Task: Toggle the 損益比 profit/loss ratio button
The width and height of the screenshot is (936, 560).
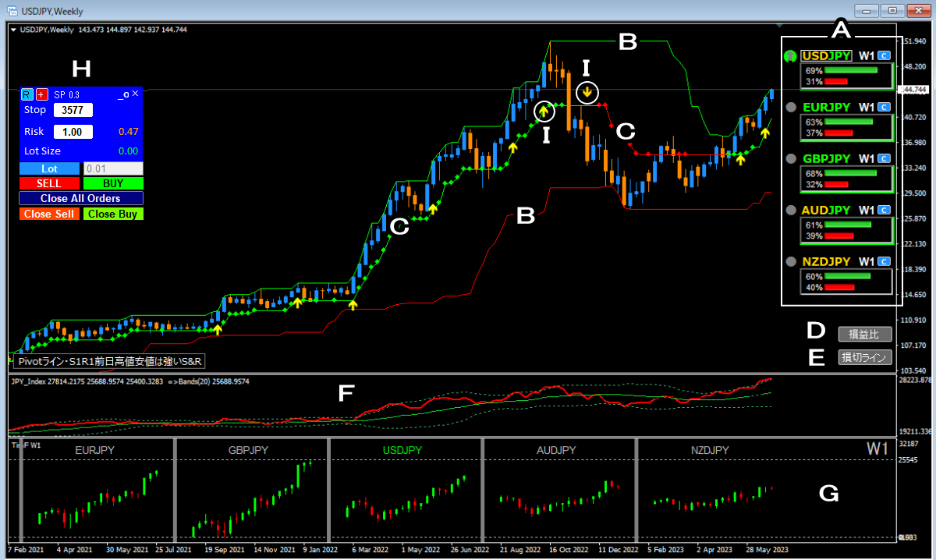Action: (x=864, y=334)
